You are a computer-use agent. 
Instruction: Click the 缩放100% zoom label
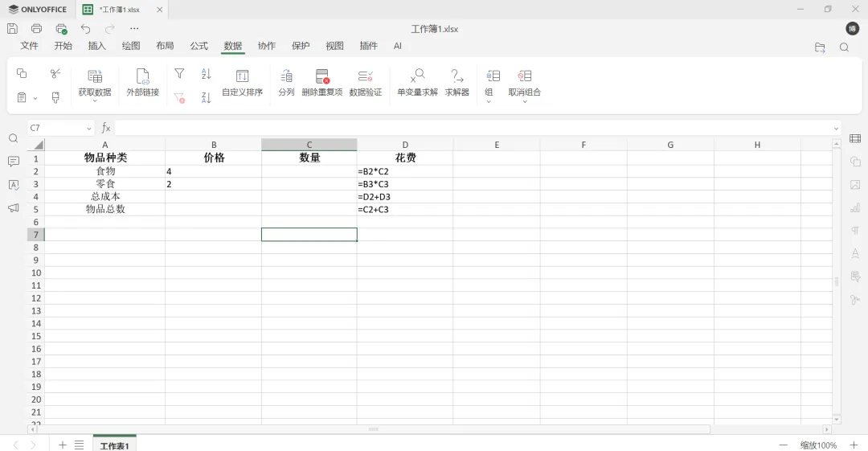pos(818,445)
